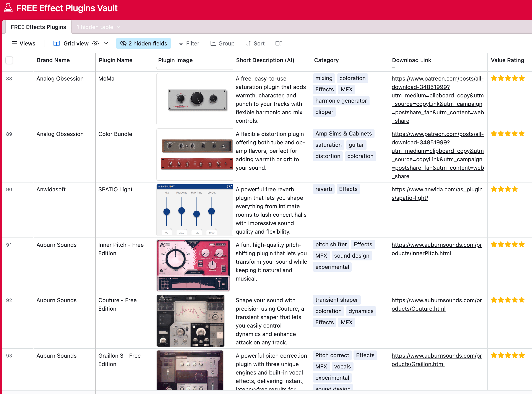Click the row height icon in toolbar
Screen dimensions: 532x394
click(x=279, y=44)
